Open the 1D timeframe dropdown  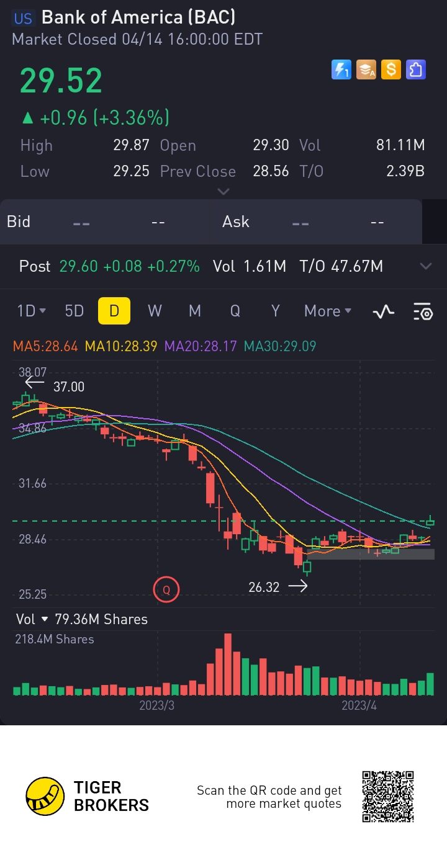click(32, 311)
